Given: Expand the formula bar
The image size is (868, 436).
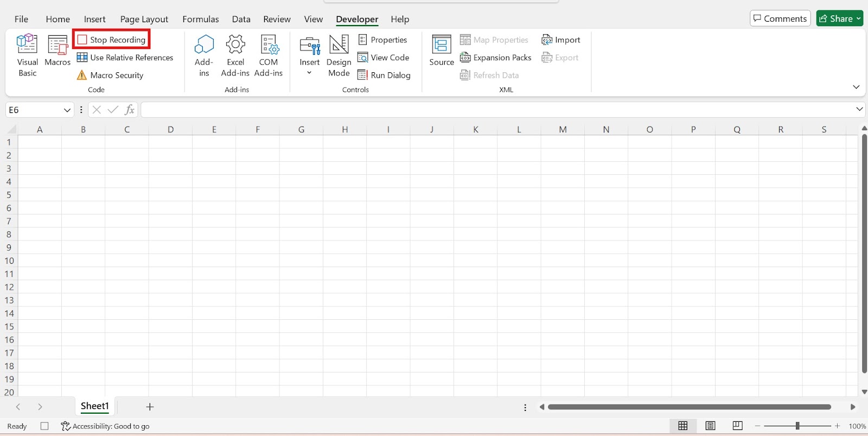Looking at the screenshot, I should (859, 109).
